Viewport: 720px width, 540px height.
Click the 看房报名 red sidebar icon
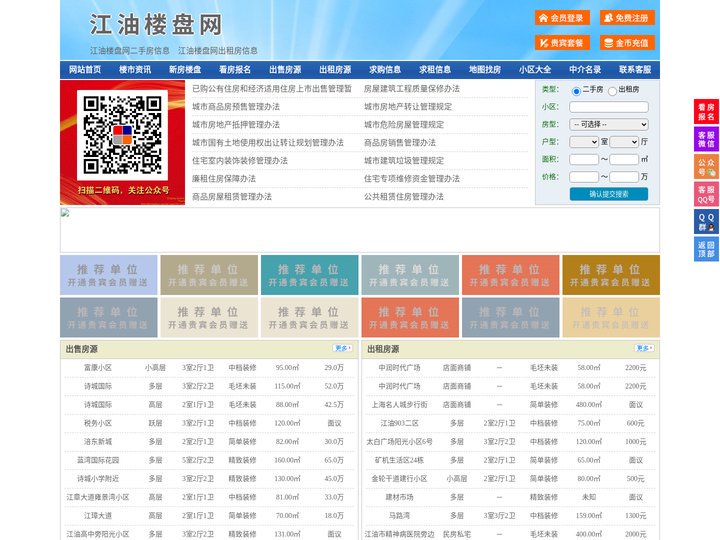point(706,112)
